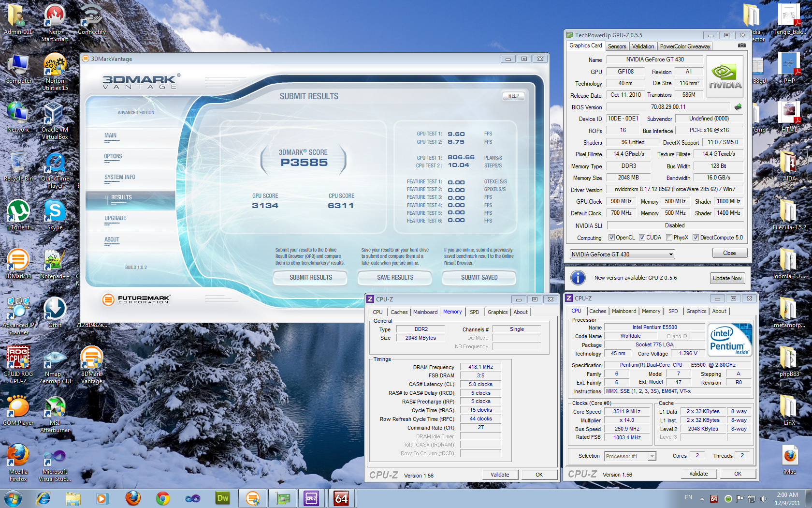812x508 pixels.
Task: Open Nmap Zenmap GUI desktop icon
Action: [x=55, y=365]
